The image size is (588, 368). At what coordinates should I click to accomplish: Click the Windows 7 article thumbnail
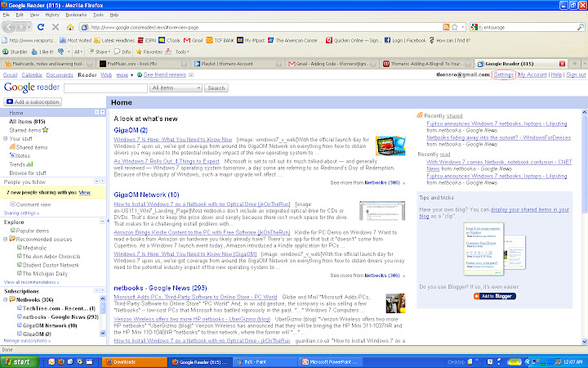tap(390, 146)
